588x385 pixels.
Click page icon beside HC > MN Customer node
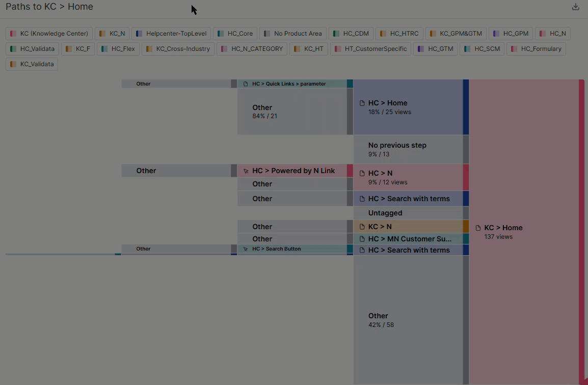click(x=362, y=239)
